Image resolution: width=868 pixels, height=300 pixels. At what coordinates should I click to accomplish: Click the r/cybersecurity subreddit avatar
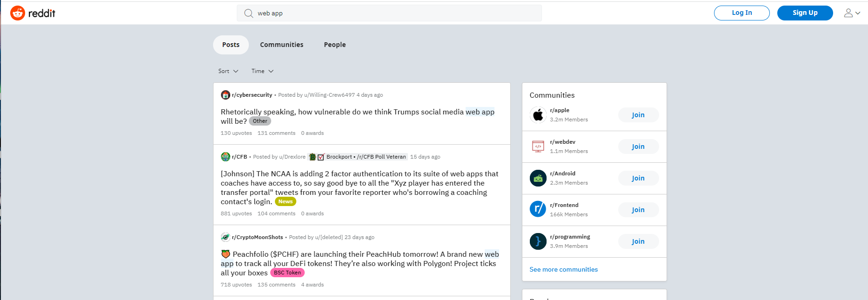[x=225, y=95]
